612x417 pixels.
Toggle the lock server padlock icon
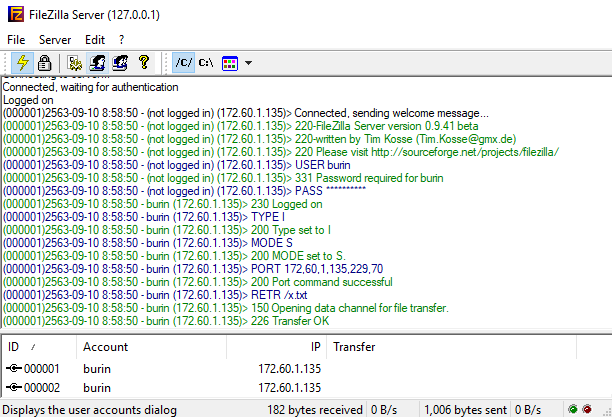pos(45,62)
